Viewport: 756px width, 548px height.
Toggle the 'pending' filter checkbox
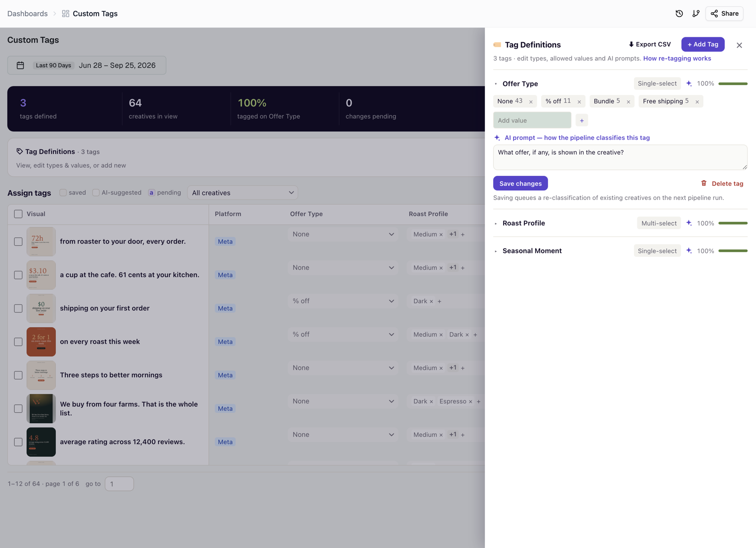(152, 192)
